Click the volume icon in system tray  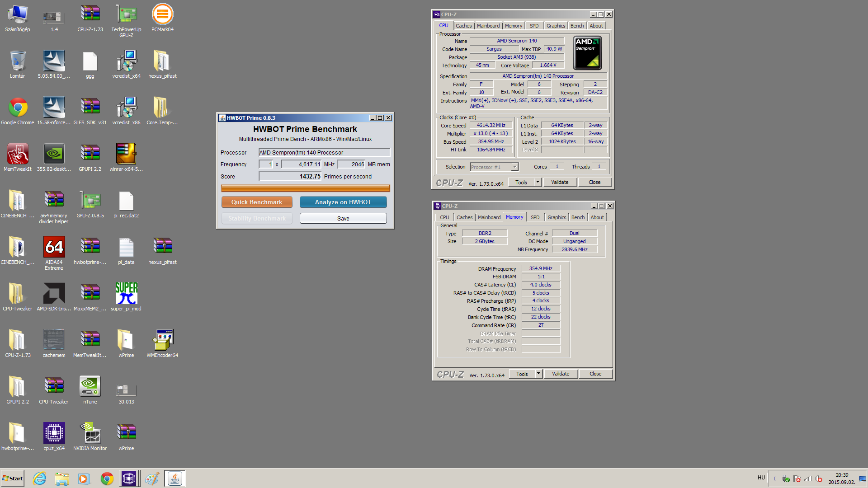pyautogui.click(x=819, y=479)
